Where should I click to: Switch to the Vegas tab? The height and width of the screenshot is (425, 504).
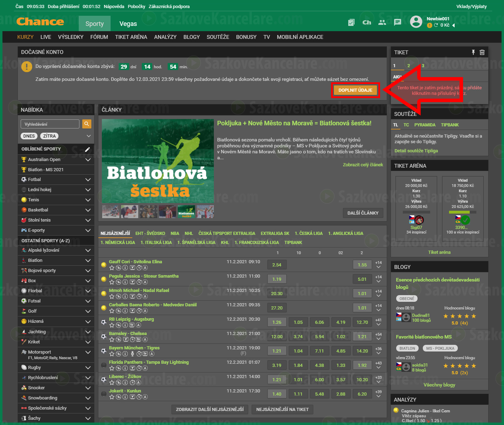tap(128, 24)
